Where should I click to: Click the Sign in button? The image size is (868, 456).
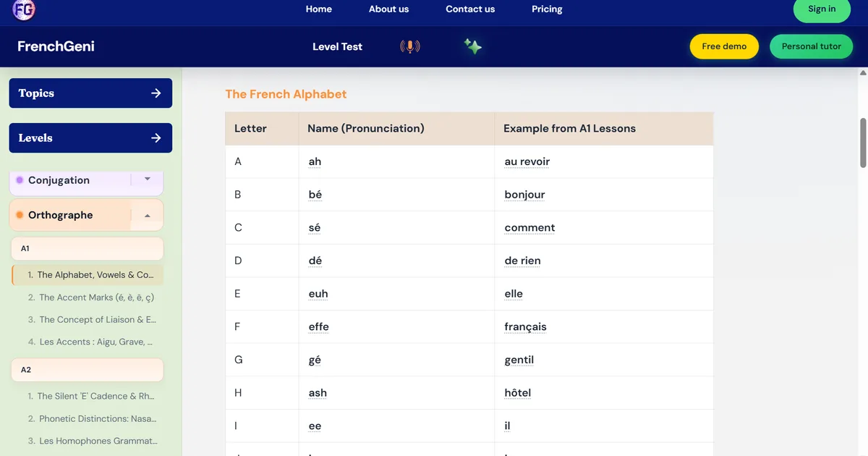tap(822, 9)
